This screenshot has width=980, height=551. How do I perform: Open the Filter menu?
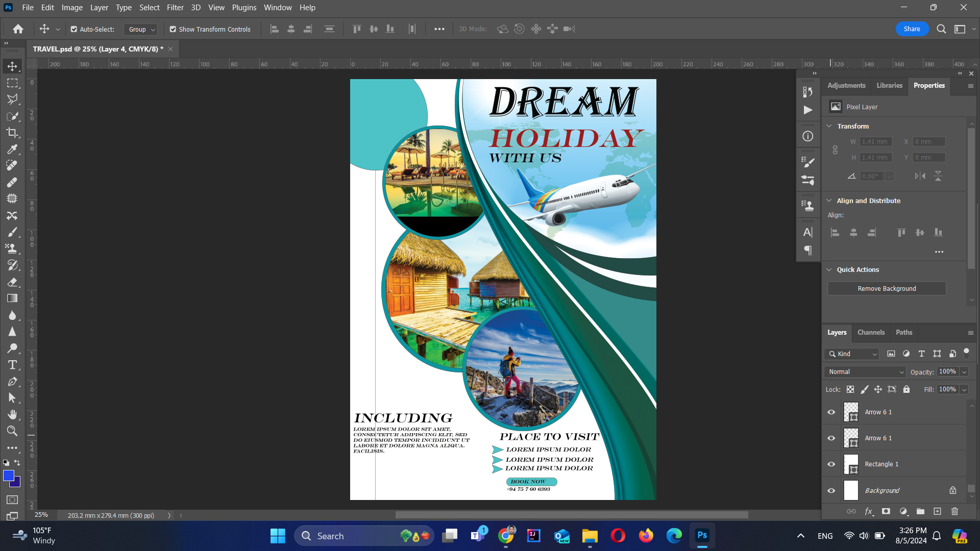(175, 8)
